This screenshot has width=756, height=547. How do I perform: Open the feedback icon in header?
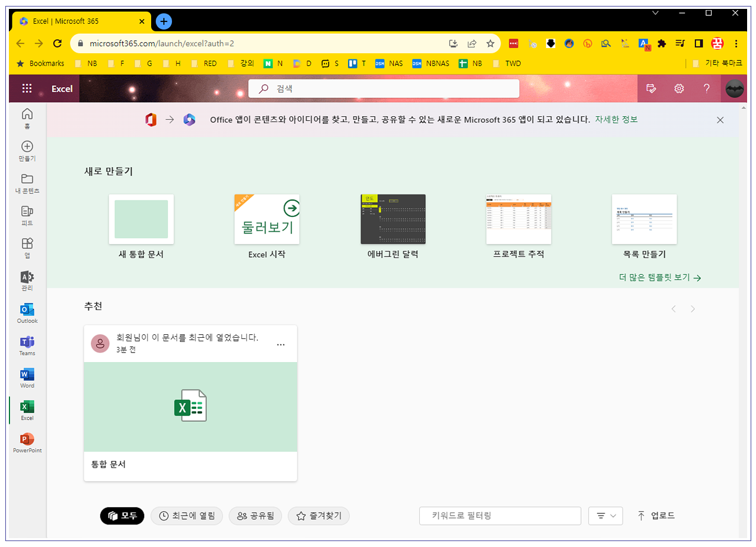(x=651, y=88)
